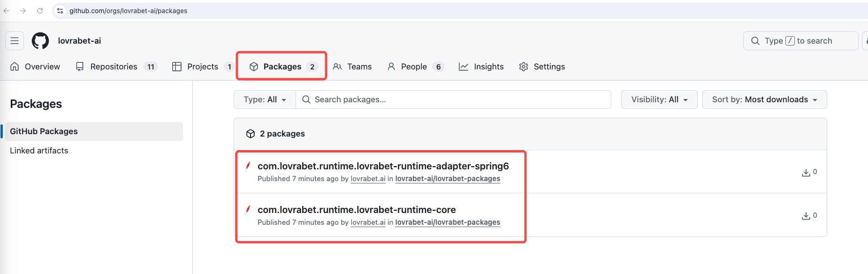Image resolution: width=868 pixels, height=274 pixels.
Task: Open the Repositories tab
Action: tap(116, 67)
